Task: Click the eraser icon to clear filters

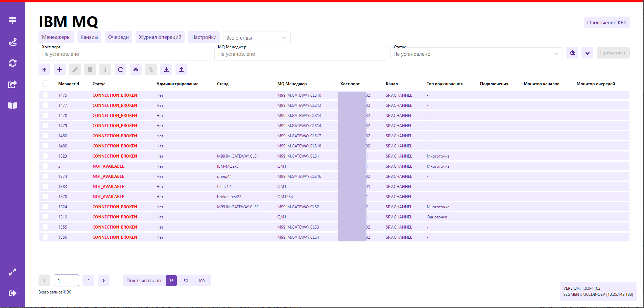Action: pos(572,53)
